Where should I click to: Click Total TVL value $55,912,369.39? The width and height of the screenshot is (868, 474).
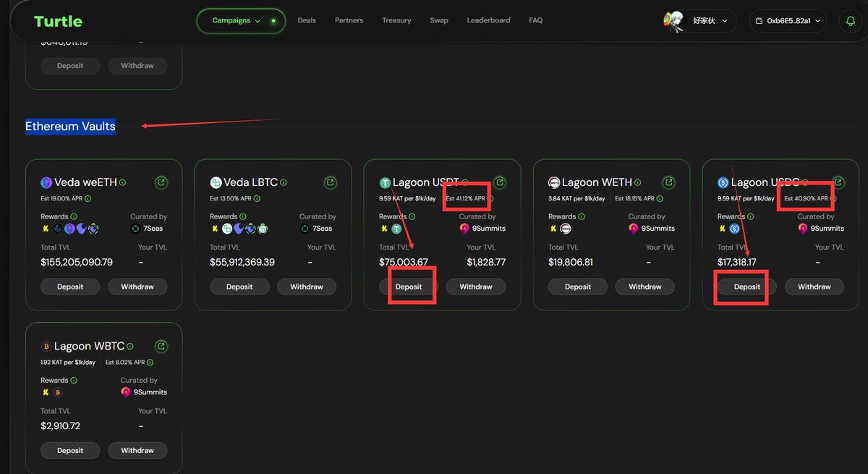coord(242,262)
